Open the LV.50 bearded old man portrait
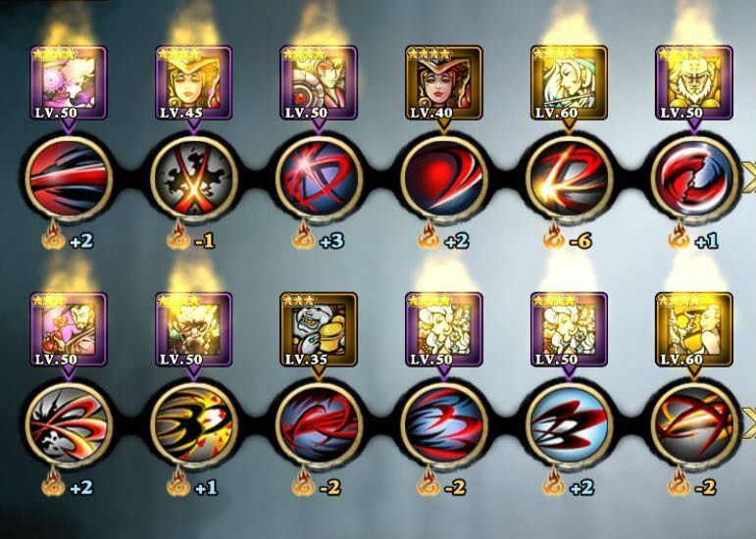Viewport: 756px width, 539px height. tap(694, 83)
